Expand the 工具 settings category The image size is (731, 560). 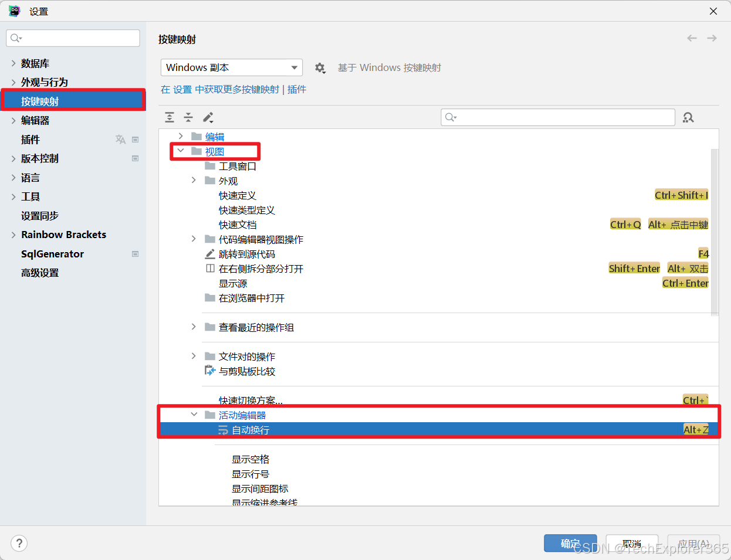pyautogui.click(x=13, y=196)
